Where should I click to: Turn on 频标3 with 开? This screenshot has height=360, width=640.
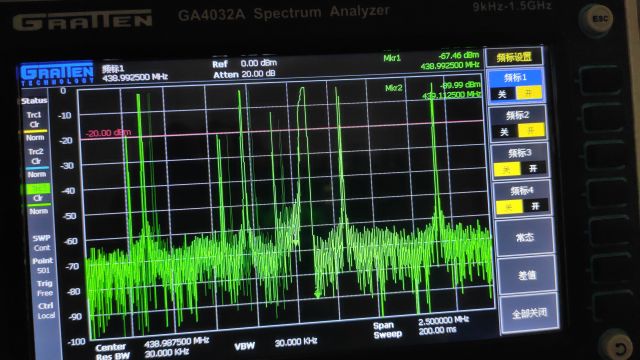[x=533, y=169]
